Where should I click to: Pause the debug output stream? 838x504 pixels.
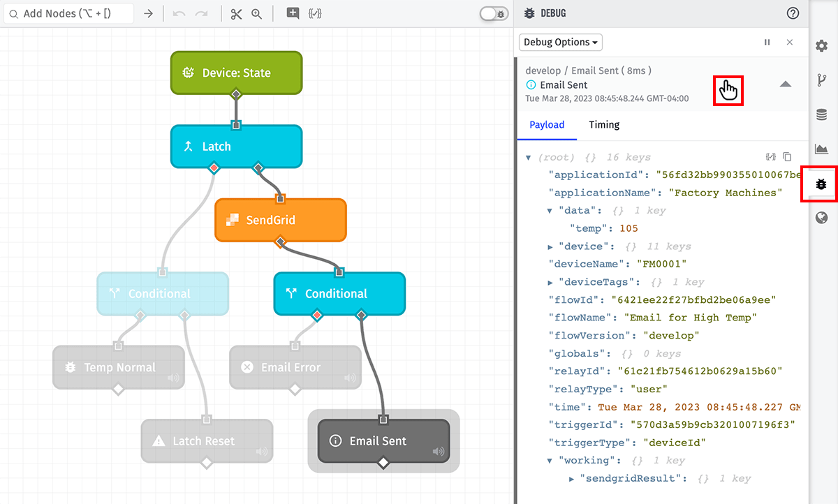[x=767, y=42]
